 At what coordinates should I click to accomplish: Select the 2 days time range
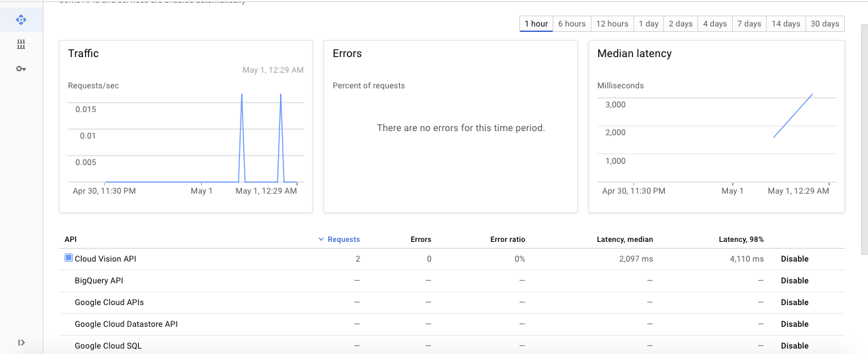(680, 24)
